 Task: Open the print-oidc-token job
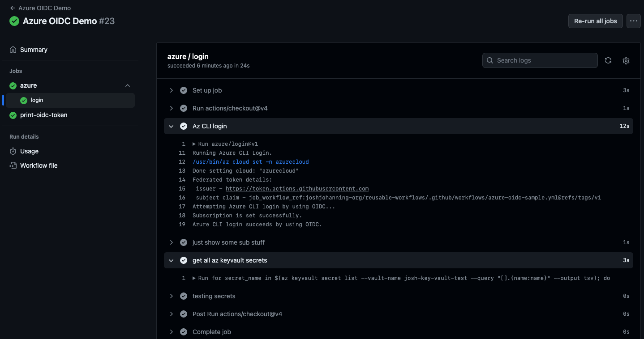point(43,115)
